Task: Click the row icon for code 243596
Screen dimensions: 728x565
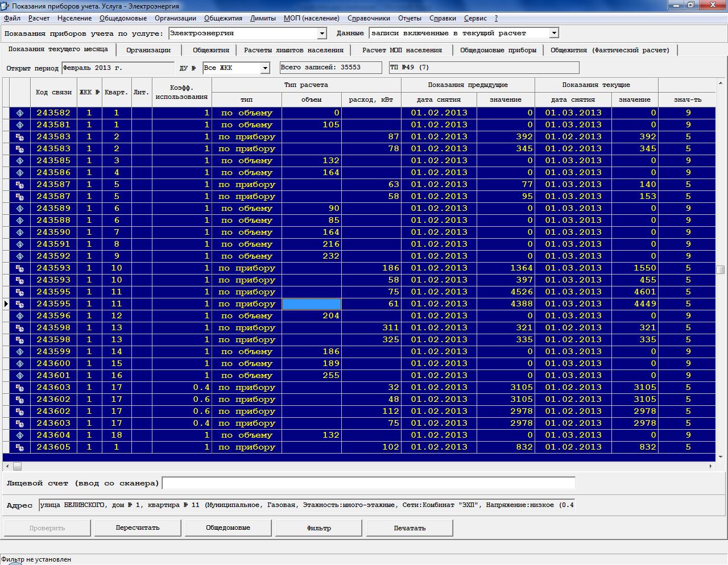Action: 19,316
